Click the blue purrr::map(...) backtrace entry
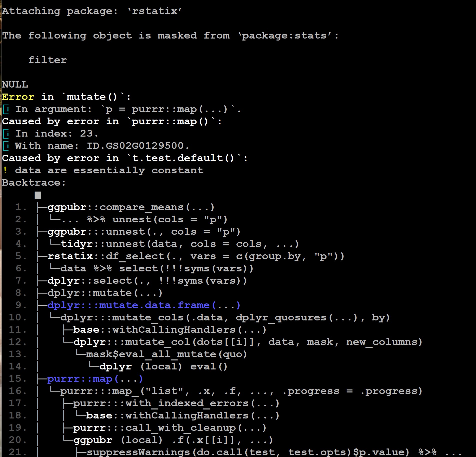The height and width of the screenshot is (457, 476). (95, 379)
